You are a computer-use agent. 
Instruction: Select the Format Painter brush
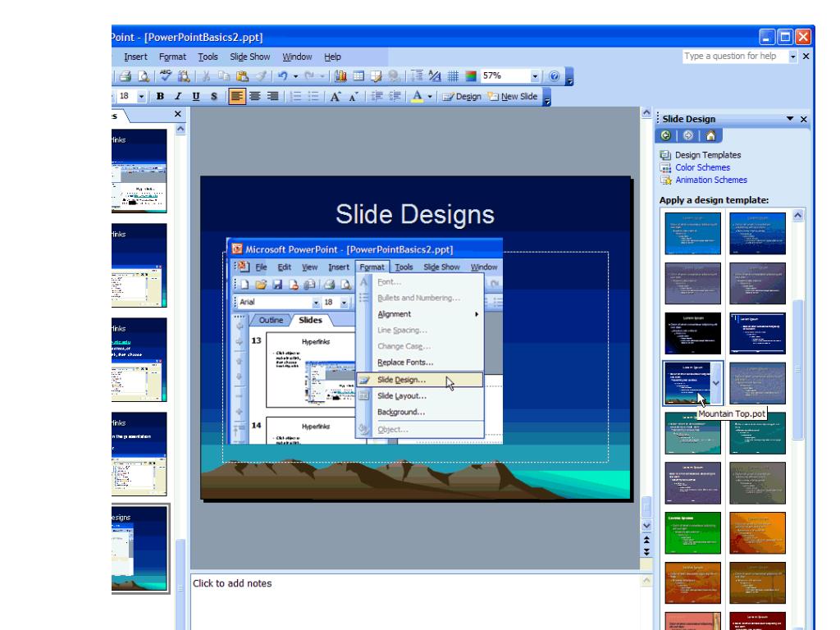pyautogui.click(x=260, y=76)
